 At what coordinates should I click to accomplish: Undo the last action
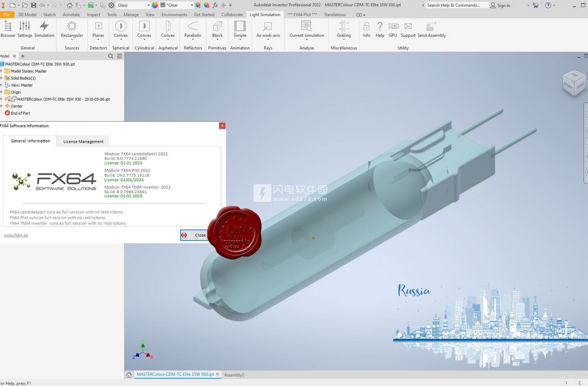click(x=42, y=5)
